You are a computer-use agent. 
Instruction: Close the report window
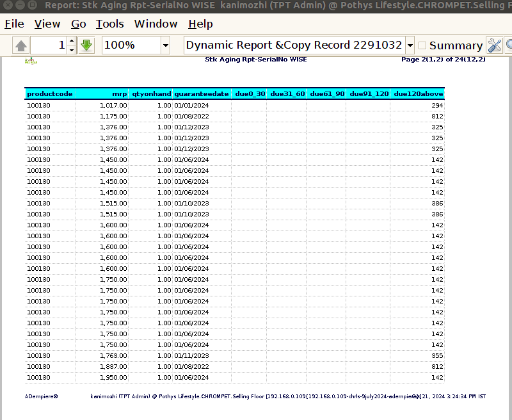tap(8, 5)
